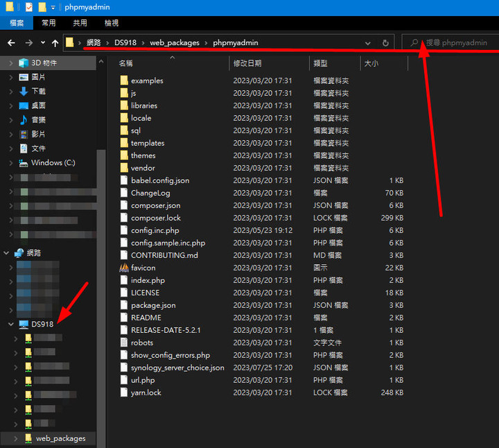This screenshot has width=499, height=448.
Task: Select the 音樂 sidebar folder
Action: tap(39, 120)
